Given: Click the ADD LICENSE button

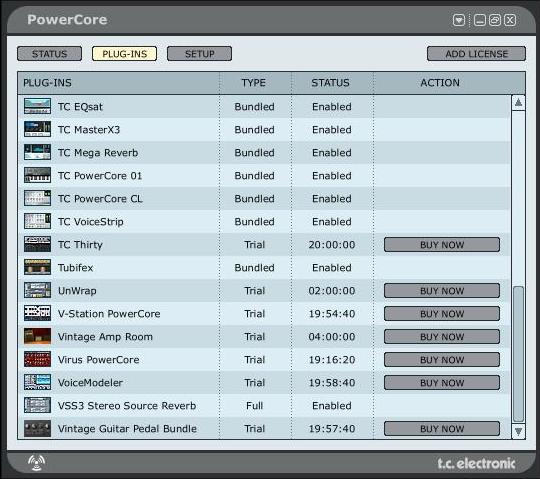Looking at the screenshot, I should click(x=476, y=54).
